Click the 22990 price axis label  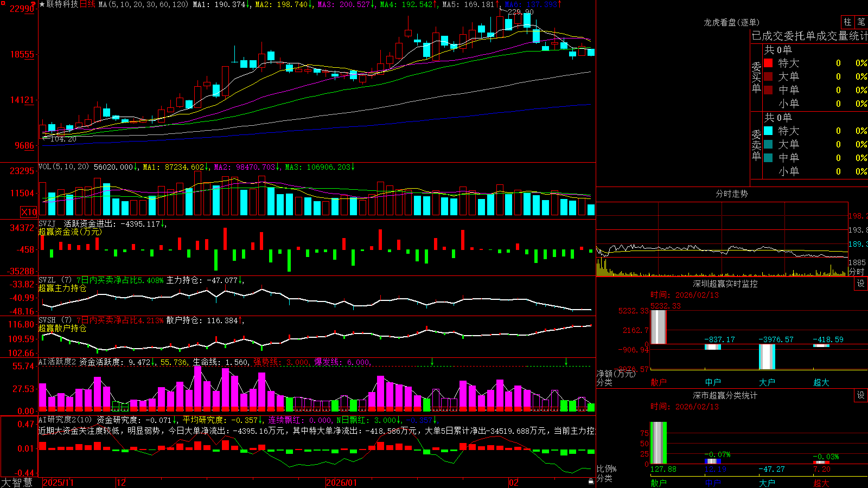22,9
